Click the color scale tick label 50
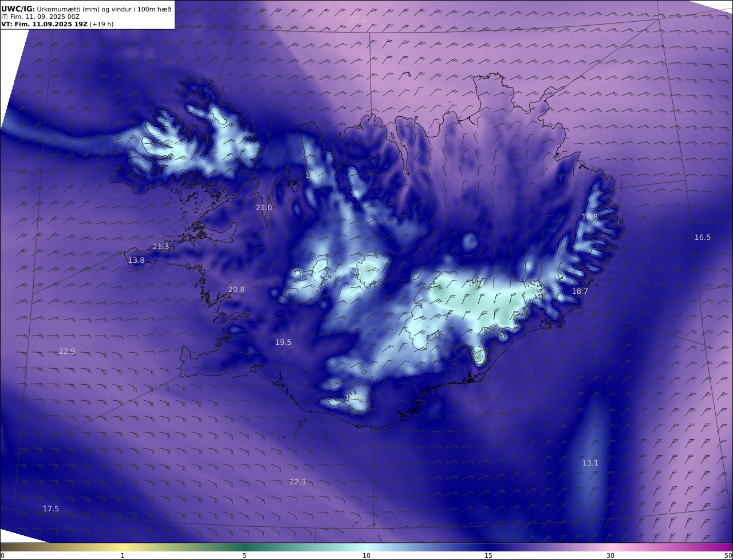Screen dimensions: 733x560 [x=728, y=555]
